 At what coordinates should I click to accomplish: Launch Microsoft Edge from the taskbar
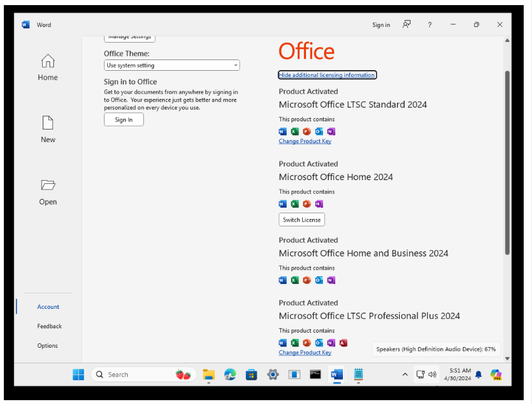[230, 375]
